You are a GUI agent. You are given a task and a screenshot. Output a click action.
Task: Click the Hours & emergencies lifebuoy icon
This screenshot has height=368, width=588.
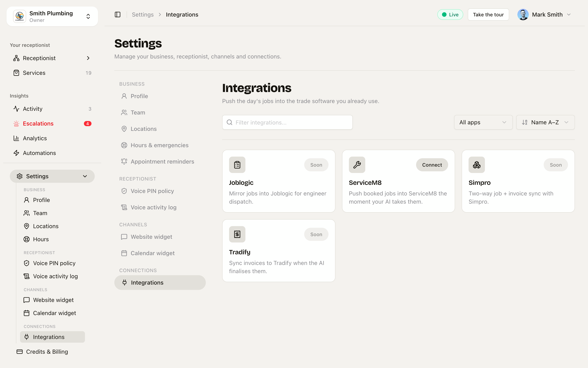[x=124, y=145]
